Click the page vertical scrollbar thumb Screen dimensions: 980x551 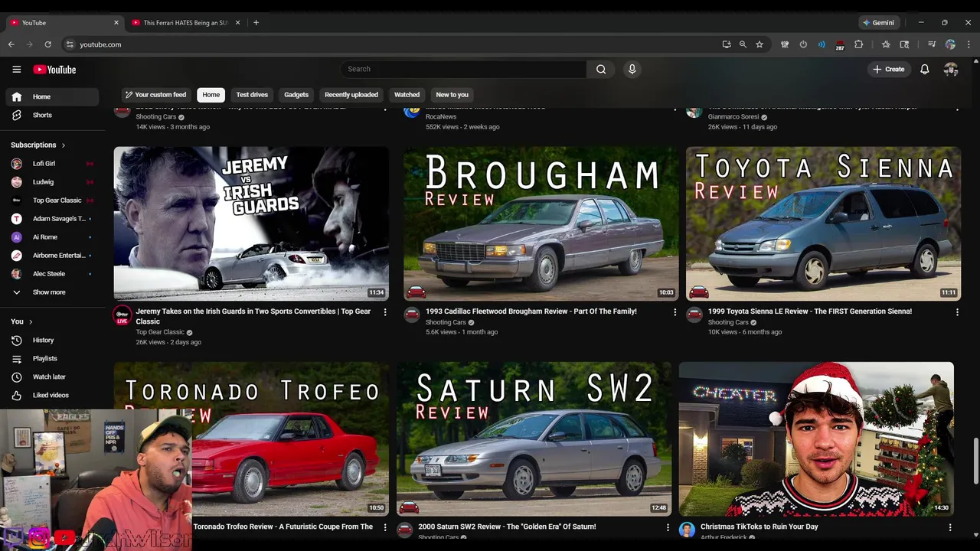[x=975, y=461]
